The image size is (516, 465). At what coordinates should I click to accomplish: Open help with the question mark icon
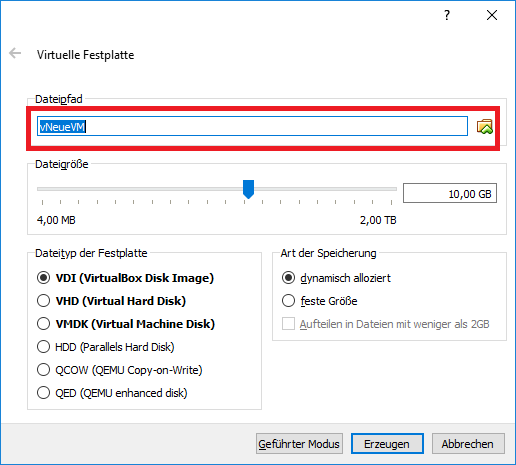(x=447, y=15)
